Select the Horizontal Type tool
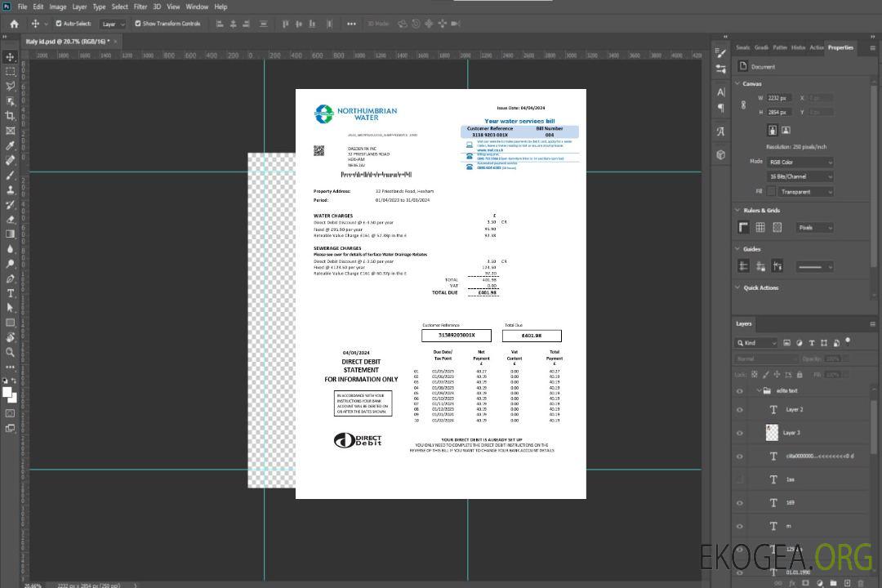The height and width of the screenshot is (588, 882). click(11, 293)
